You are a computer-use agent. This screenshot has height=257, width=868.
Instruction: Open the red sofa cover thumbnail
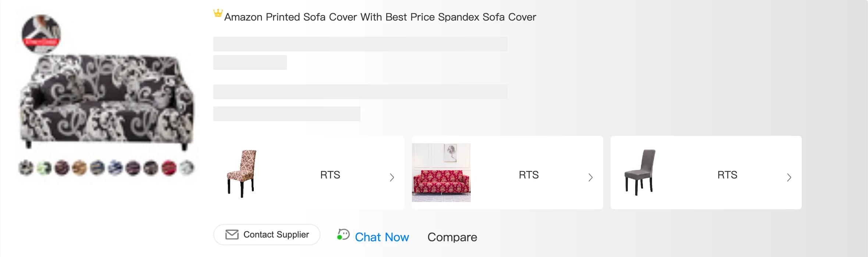click(441, 173)
